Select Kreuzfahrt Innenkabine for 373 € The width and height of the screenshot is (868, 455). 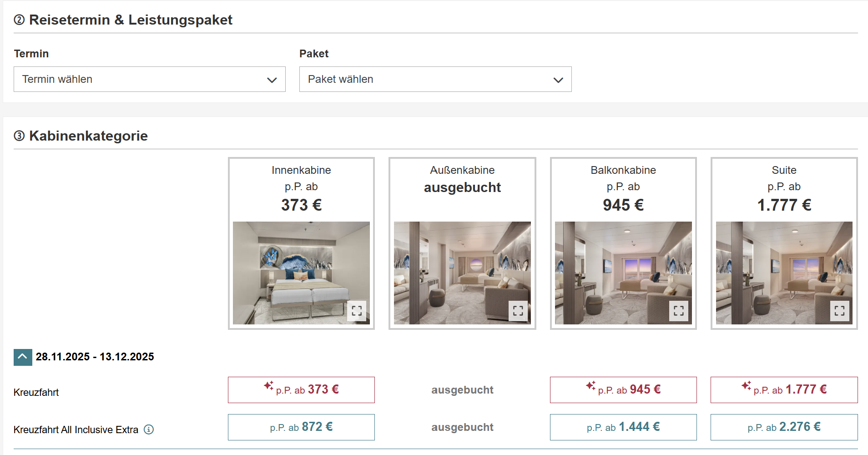(x=301, y=390)
